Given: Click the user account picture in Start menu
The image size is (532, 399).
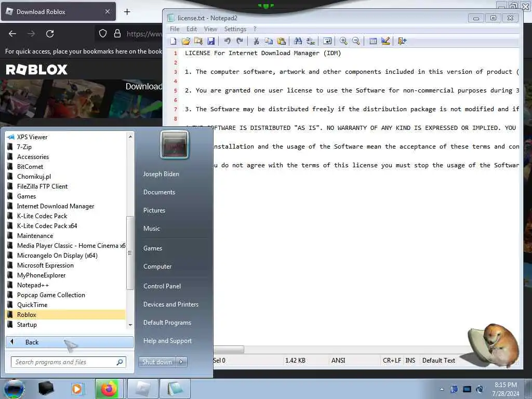Looking at the screenshot, I should coord(175,144).
